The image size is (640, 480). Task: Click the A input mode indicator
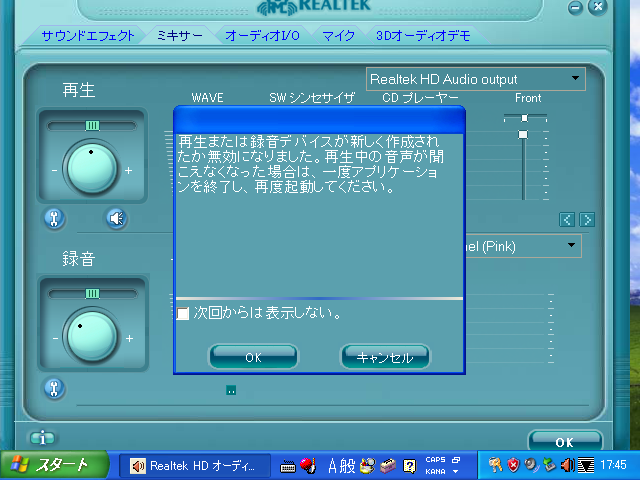pos(333,466)
